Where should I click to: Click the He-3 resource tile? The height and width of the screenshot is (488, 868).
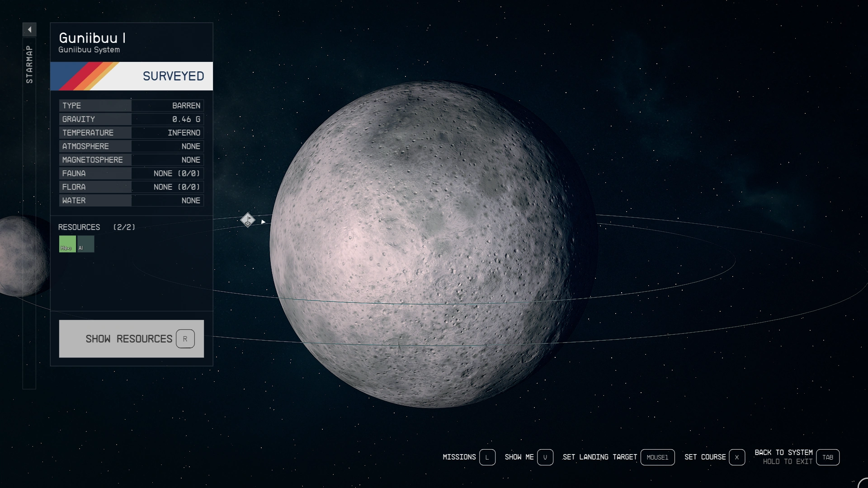67,244
